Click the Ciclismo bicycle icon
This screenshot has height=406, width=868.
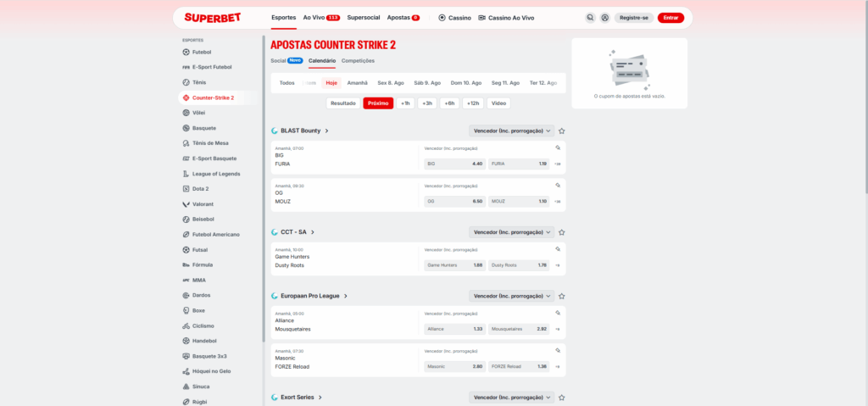[x=186, y=325]
